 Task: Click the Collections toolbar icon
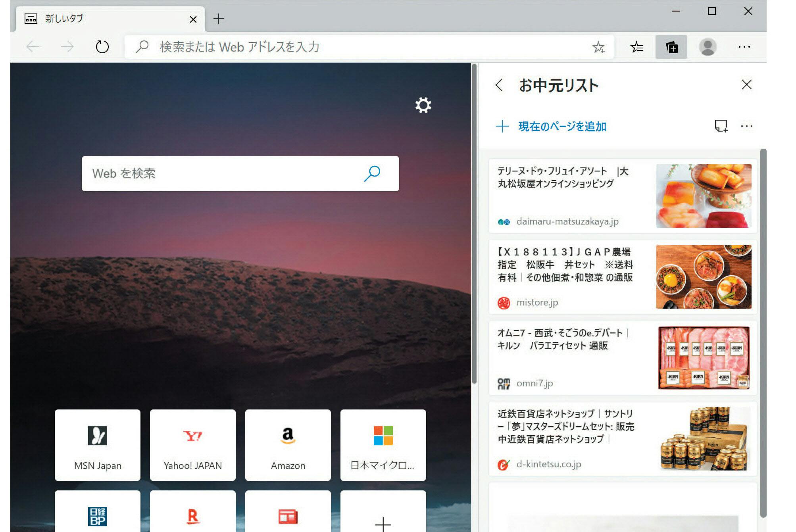coord(671,47)
